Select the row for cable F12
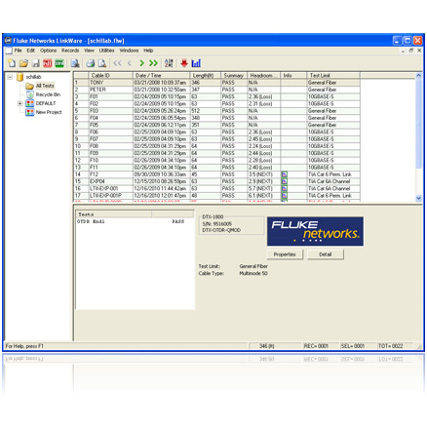Viewport: 427px width, 427px height. pyautogui.click(x=217, y=174)
